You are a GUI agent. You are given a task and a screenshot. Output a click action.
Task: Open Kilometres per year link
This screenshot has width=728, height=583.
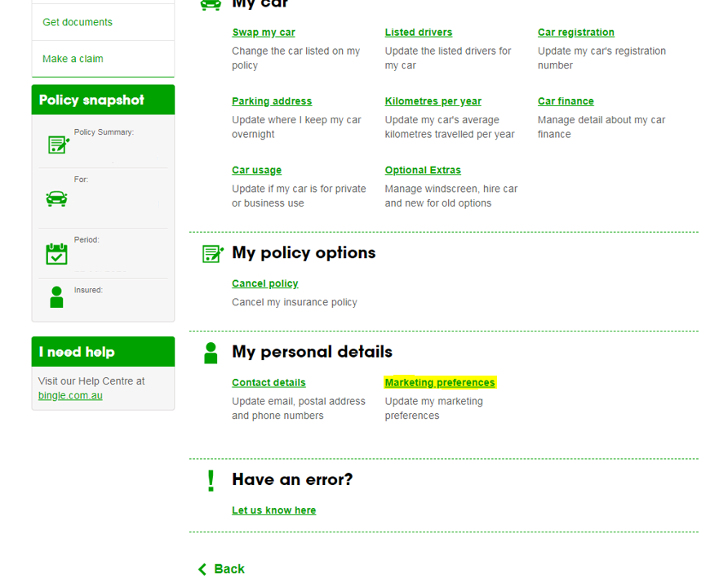(x=433, y=101)
